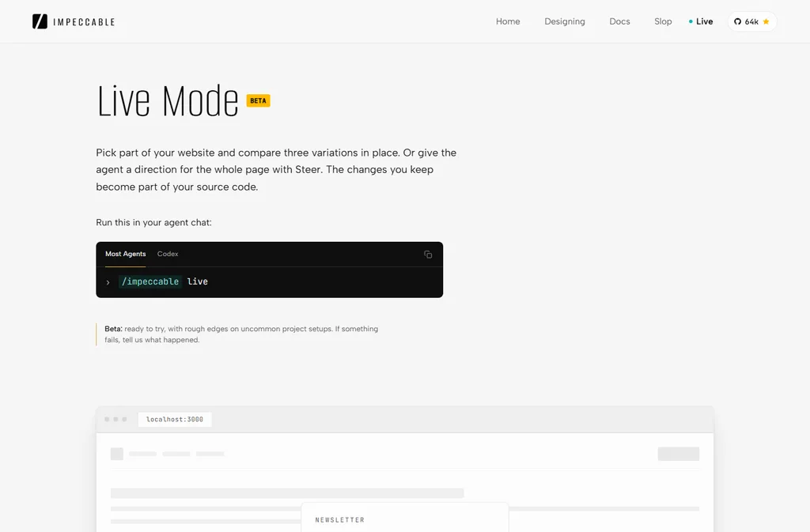
Task: Open the Home nav item
Action: pos(508,21)
